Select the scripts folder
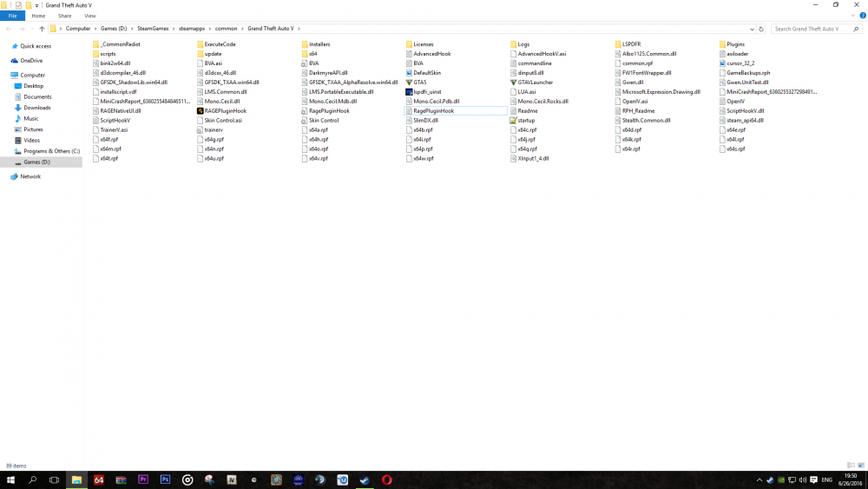Viewport: 868px width, 489px height. pos(104,54)
